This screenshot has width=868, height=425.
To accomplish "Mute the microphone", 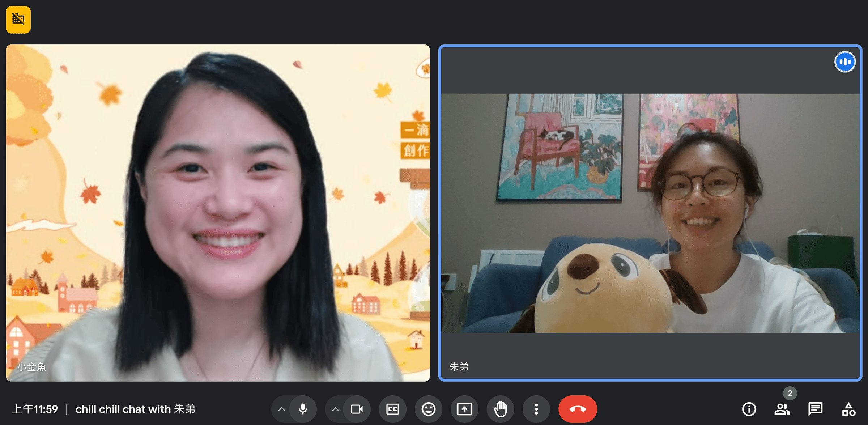I will pyautogui.click(x=303, y=409).
